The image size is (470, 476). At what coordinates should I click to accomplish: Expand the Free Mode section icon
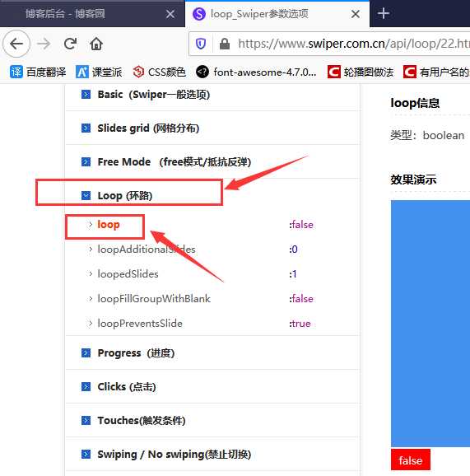[x=86, y=161]
